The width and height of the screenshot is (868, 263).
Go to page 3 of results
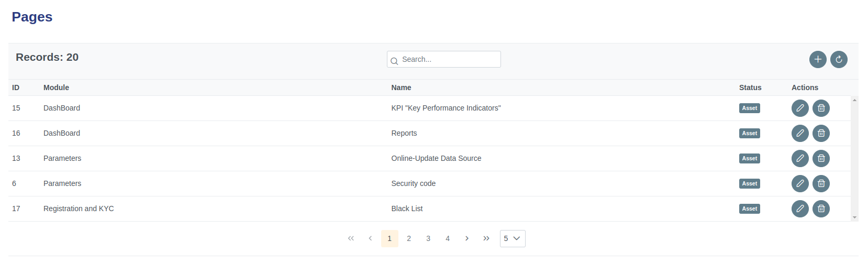click(x=428, y=238)
